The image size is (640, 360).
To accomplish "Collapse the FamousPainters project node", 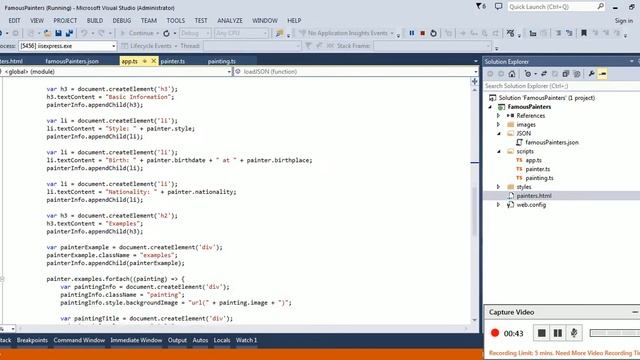I will (490, 107).
